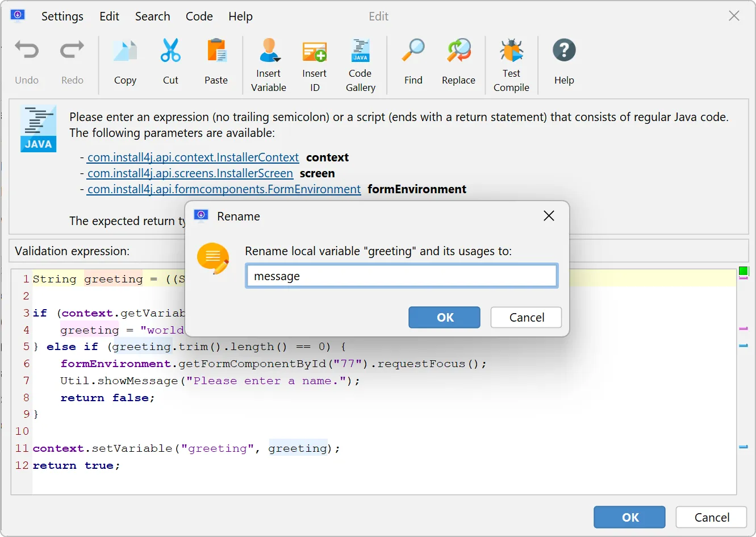Click the "Please enter a name." string

266,381
